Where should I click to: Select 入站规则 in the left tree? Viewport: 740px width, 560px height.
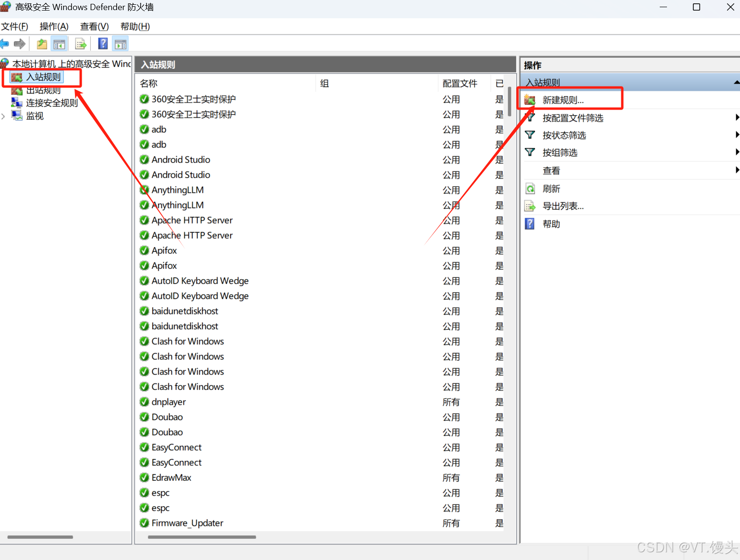pos(43,77)
